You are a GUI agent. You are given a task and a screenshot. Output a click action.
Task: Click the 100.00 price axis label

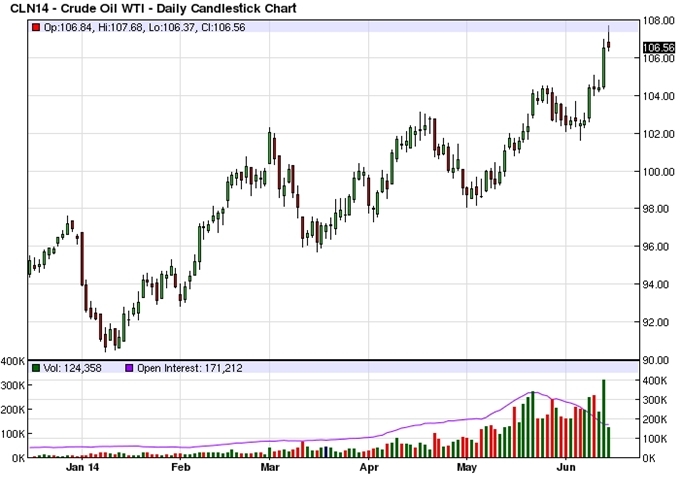point(659,172)
